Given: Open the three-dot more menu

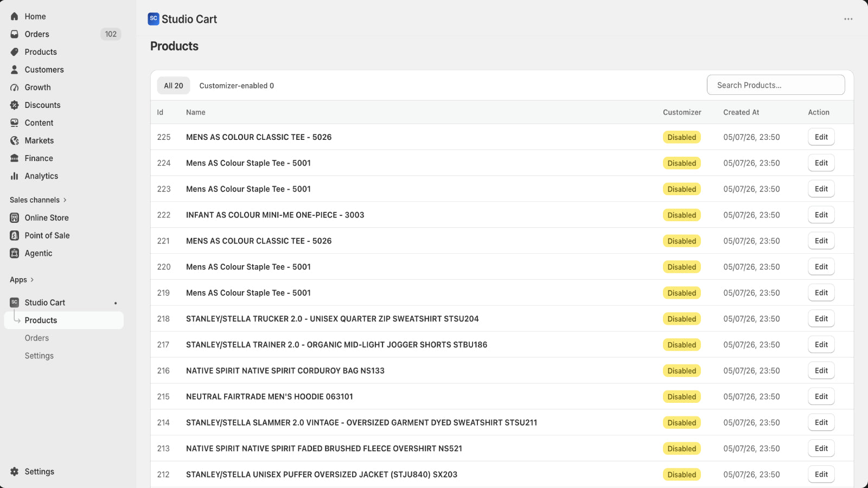Looking at the screenshot, I should (848, 19).
